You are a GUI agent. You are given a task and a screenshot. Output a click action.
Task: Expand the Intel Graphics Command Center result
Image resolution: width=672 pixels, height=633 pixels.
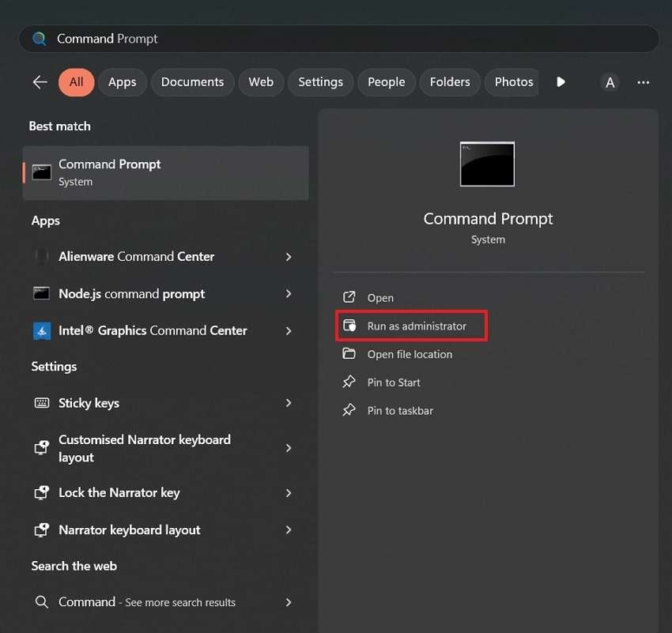tap(289, 331)
